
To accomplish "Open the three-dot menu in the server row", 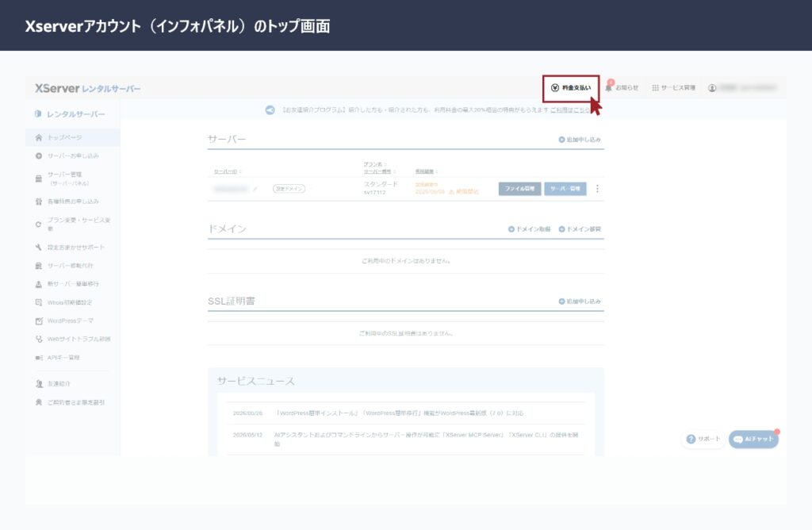I will pyautogui.click(x=598, y=189).
